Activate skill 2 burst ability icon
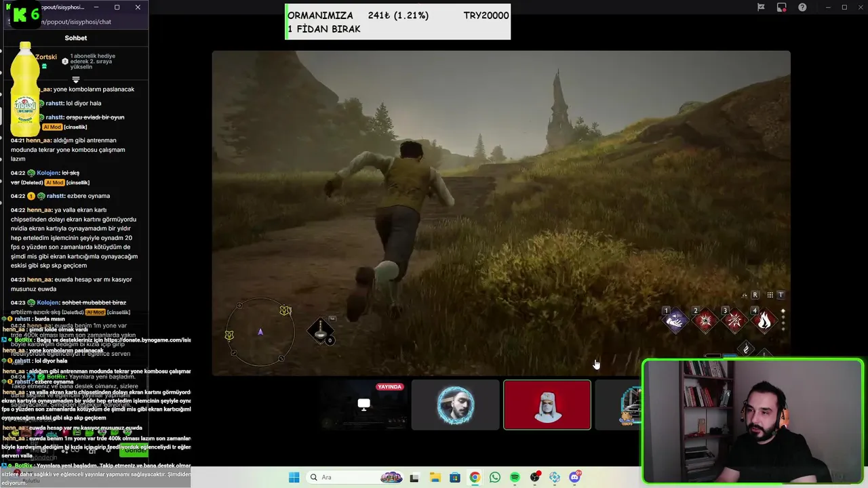The width and height of the screenshot is (868, 488). click(x=705, y=320)
